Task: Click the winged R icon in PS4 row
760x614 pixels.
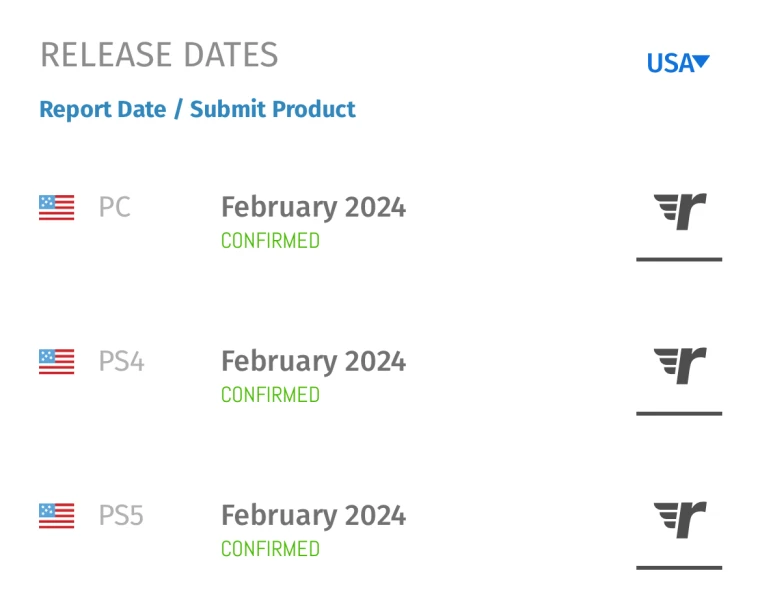Action: coord(680,365)
